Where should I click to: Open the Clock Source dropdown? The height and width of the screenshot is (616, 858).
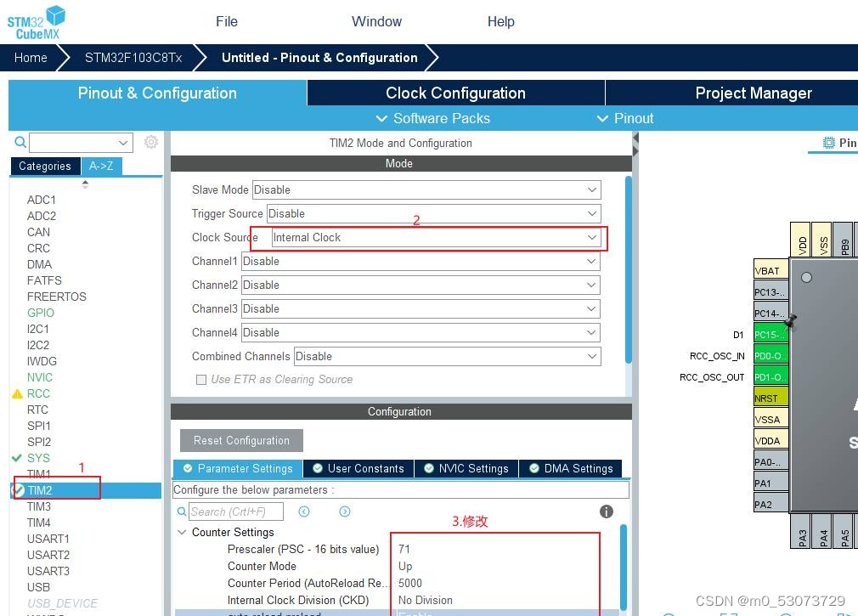click(x=436, y=237)
